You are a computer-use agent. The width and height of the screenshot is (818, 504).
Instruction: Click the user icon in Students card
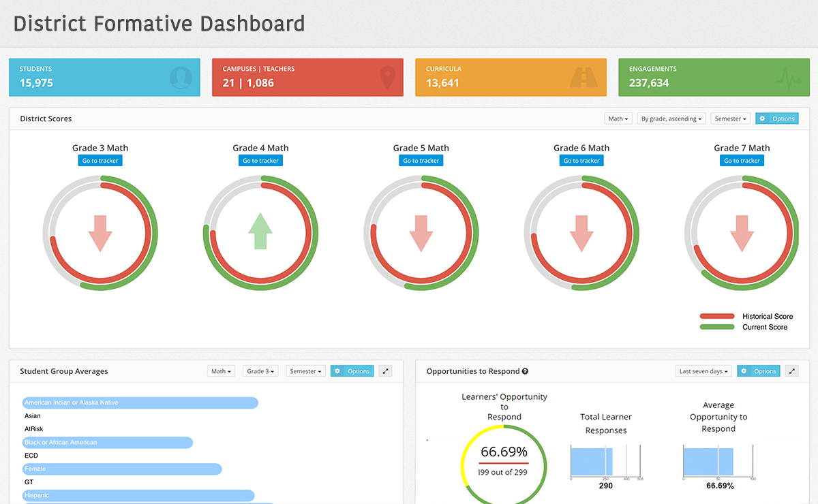[180, 77]
